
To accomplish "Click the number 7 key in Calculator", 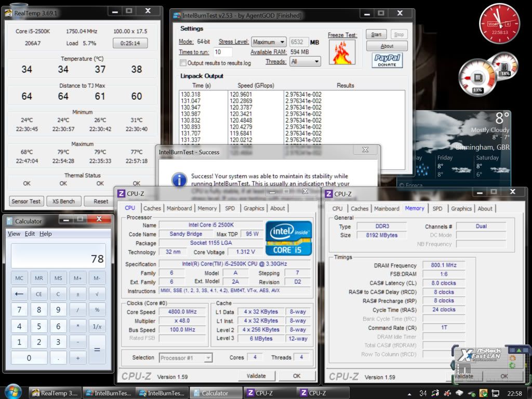I will (x=19, y=310).
